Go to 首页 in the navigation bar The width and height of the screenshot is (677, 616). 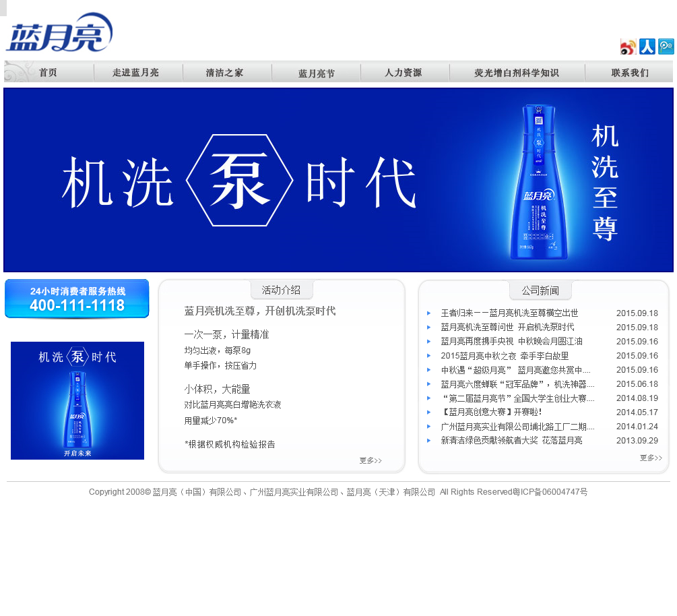48,72
